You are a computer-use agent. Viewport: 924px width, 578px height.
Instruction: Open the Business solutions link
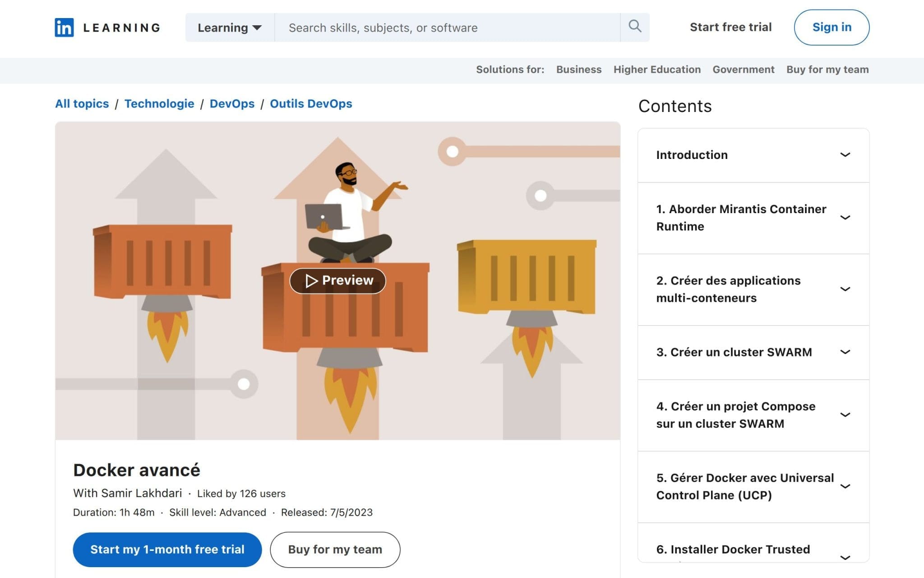click(578, 70)
